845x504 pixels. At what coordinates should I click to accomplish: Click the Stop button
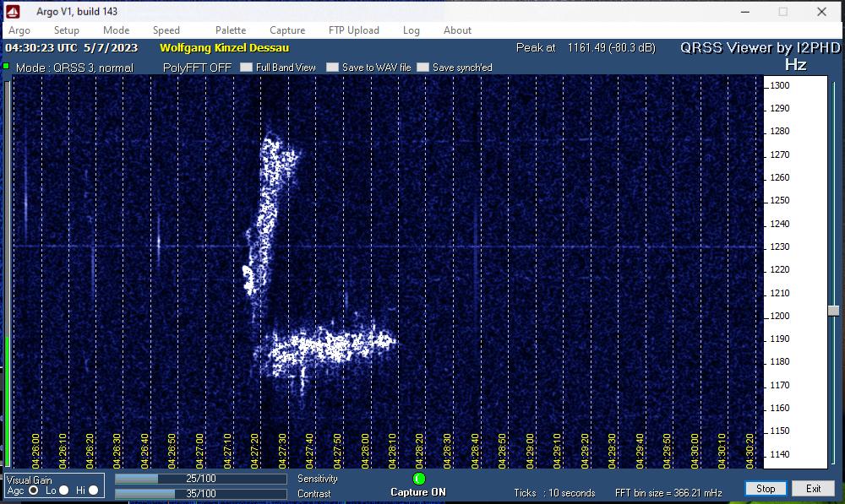tap(766, 489)
